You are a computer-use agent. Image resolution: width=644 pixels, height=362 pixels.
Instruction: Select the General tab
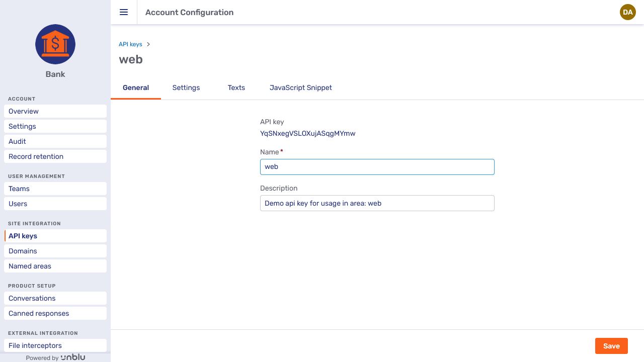click(x=136, y=87)
